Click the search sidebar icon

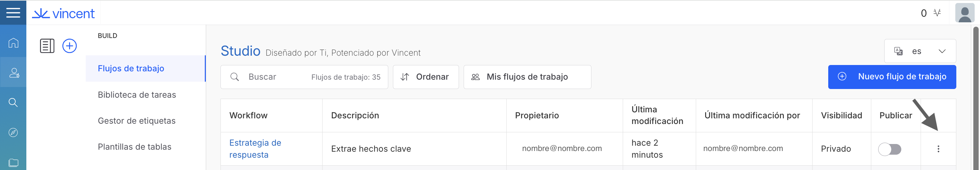(13, 102)
